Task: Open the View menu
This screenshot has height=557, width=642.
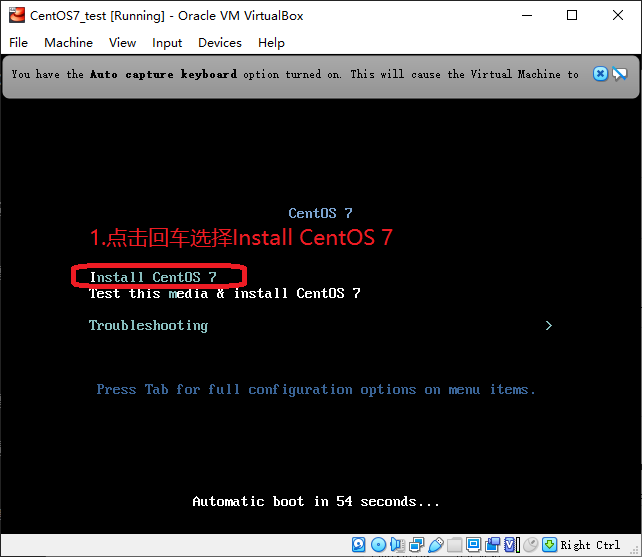Action: coord(122,43)
